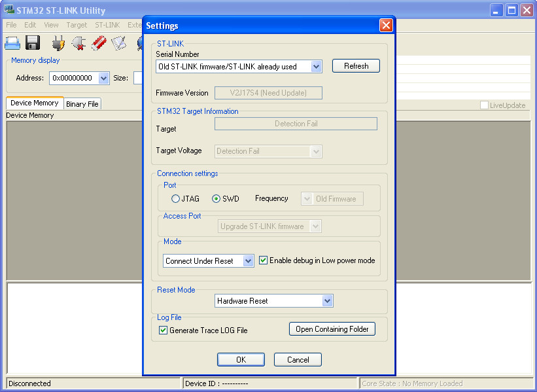Screen dimensions: 537x392
Task: Click the Disconnect from target icon
Action: pyautogui.click(x=78, y=43)
